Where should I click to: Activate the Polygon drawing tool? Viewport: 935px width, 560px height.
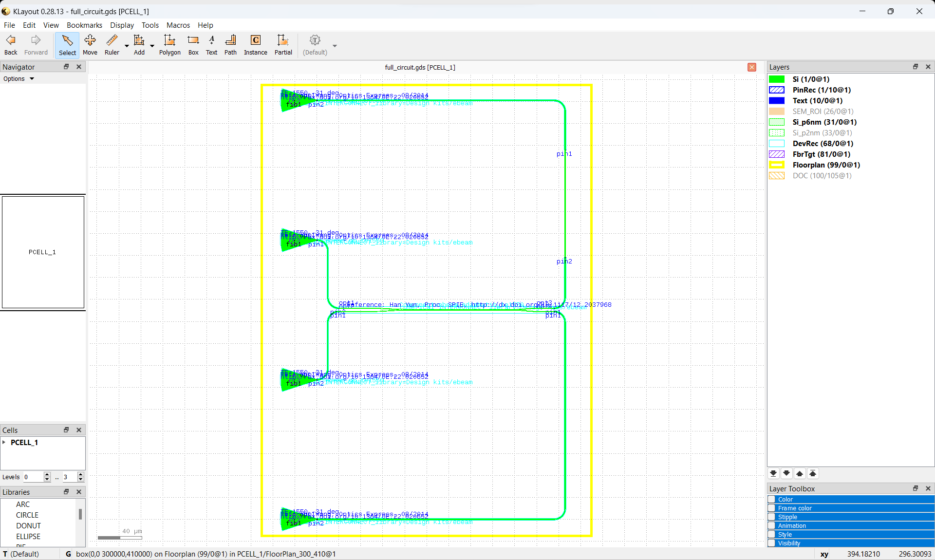tap(169, 45)
